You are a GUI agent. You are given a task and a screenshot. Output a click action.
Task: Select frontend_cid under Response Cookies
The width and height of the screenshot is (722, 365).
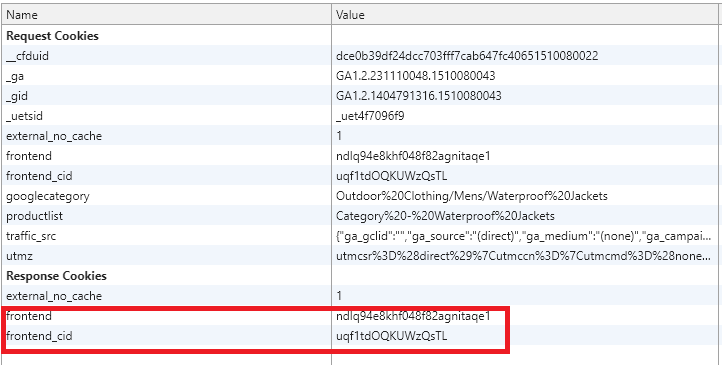pos(361,336)
